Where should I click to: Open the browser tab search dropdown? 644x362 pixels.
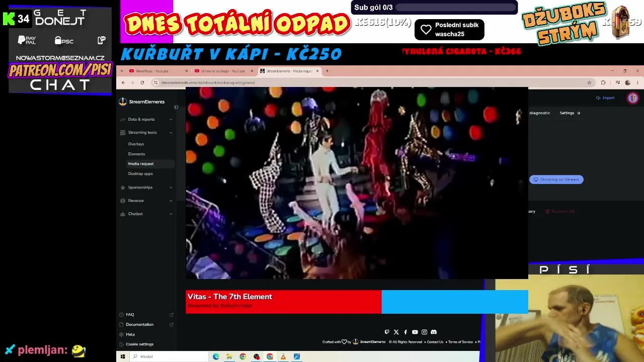point(121,71)
